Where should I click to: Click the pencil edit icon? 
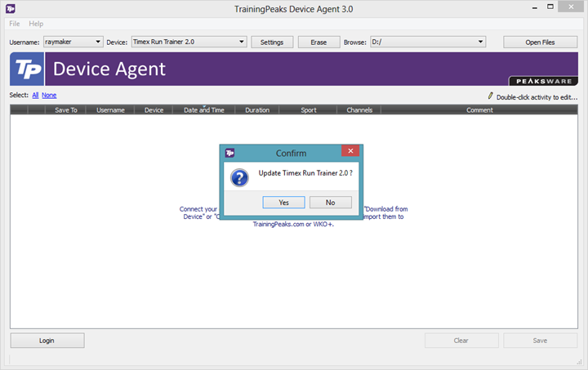click(490, 96)
